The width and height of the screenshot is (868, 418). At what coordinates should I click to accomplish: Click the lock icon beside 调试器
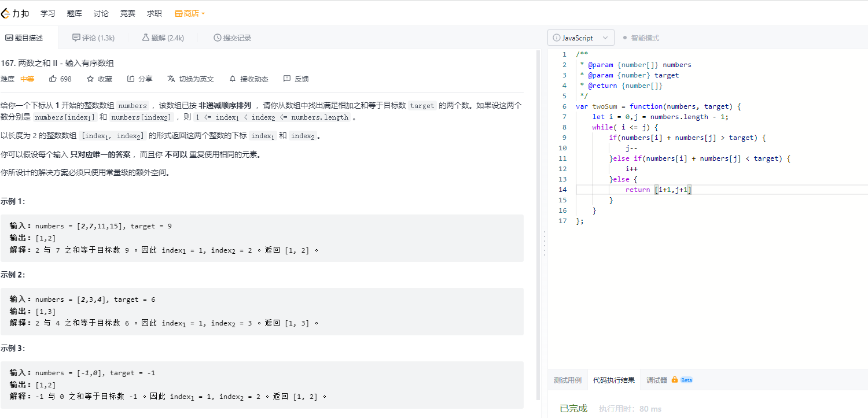(x=674, y=380)
